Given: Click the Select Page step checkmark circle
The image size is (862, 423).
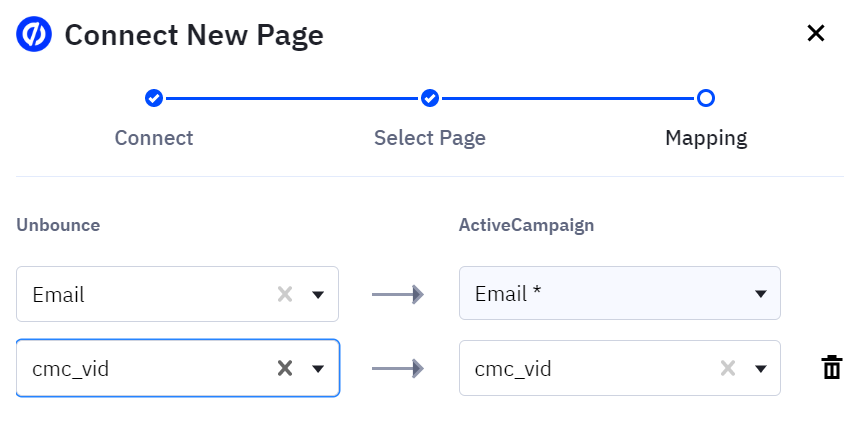Looking at the screenshot, I should 430,98.
